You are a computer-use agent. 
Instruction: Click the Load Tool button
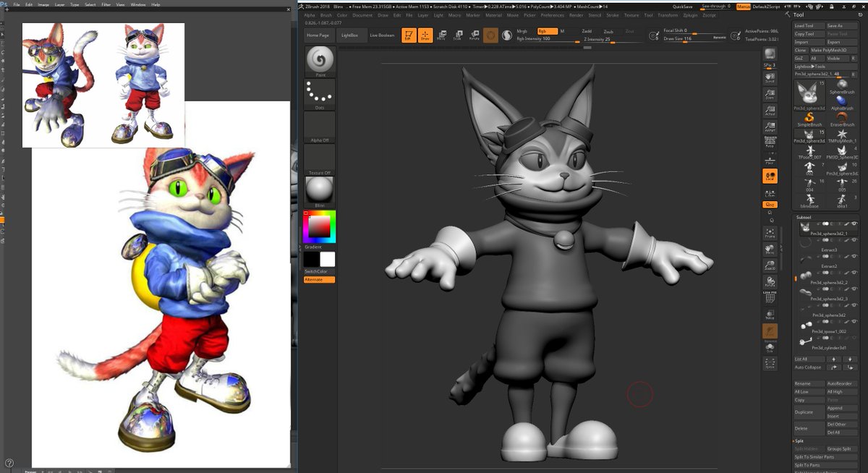coord(808,25)
